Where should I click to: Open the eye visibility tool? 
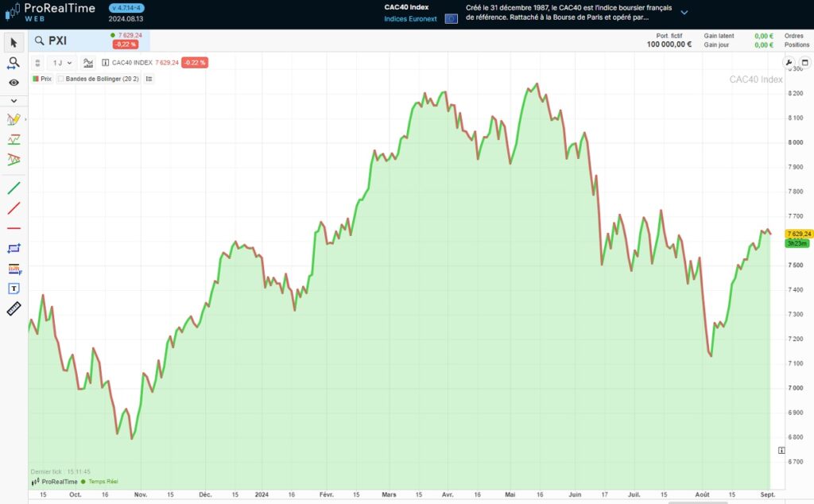pyautogui.click(x=12, y=82)
